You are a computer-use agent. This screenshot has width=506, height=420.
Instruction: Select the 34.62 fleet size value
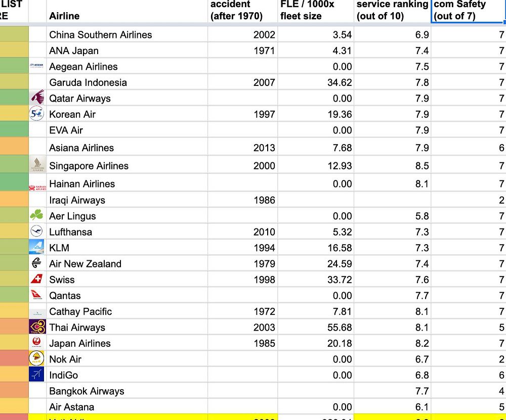coord(316,82)
